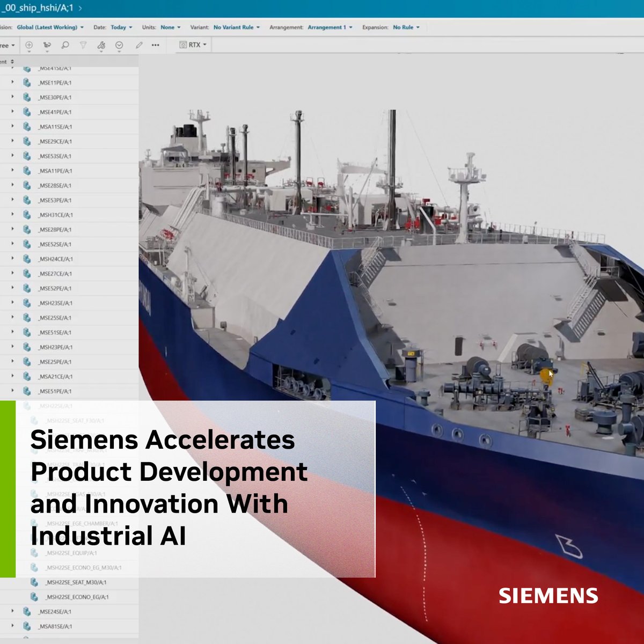Screen dimensions: 644x644
Task: Open the No Variant Rule dropdown
Action: (x=237, y=27)
